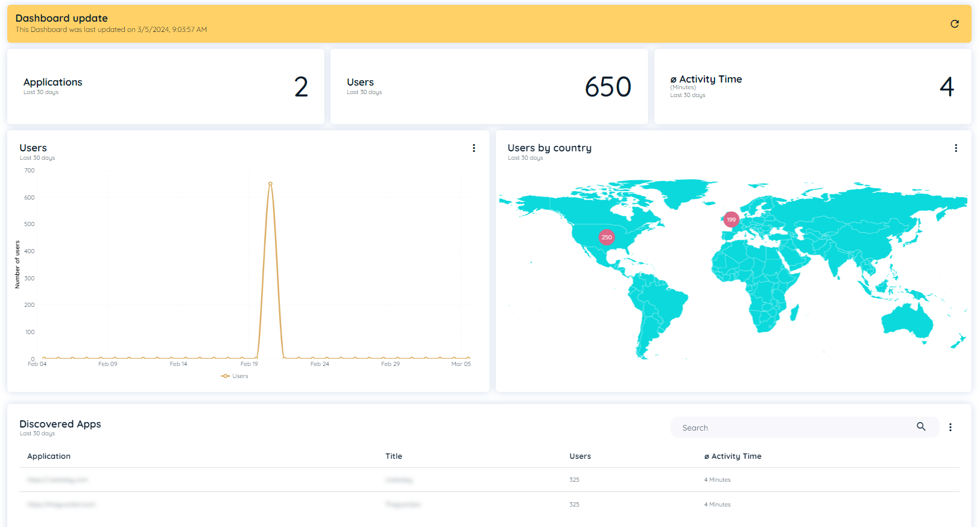Click the Users summary card showing 650

(489, 87)
